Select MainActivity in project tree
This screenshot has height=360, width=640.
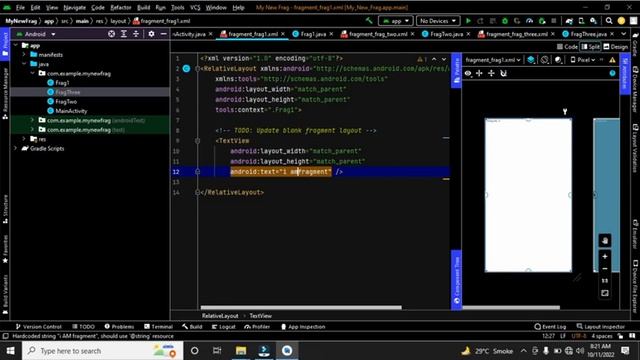click(67, 111)
